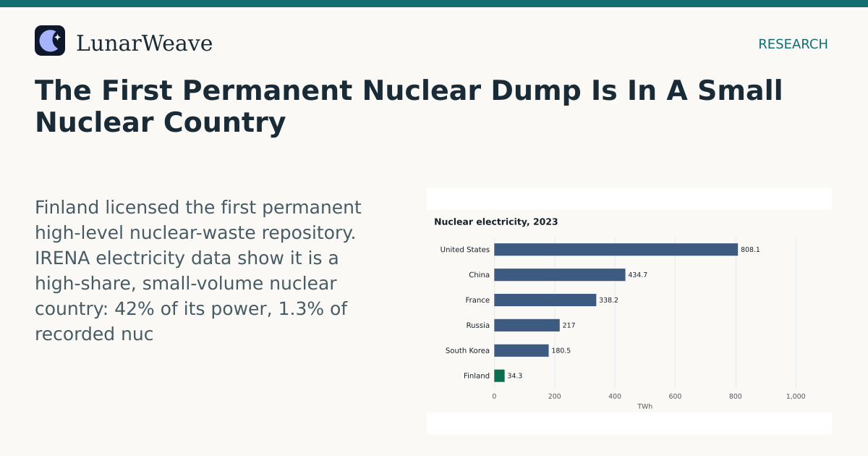
Task: Select the United States bar in the chart
Action: (616, 250)
